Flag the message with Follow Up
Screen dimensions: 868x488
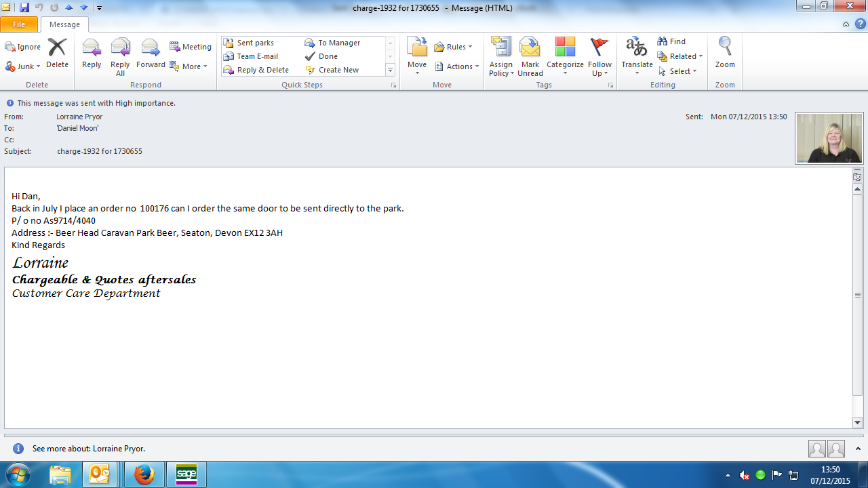coord(600,57)
